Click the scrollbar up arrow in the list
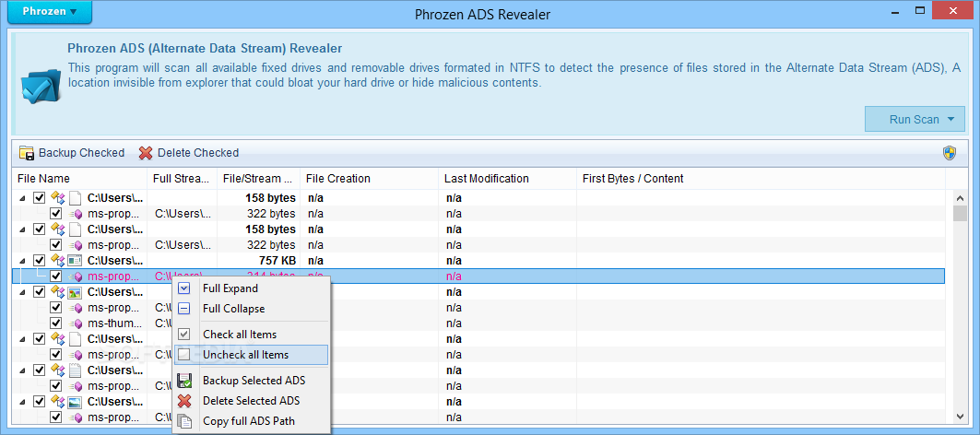 (x=960, y=198)
